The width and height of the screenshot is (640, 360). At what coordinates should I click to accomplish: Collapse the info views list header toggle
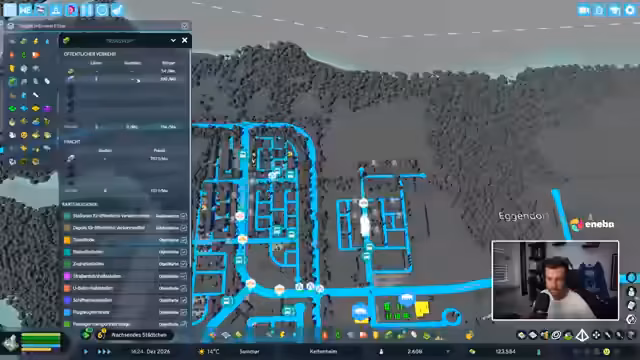(184, 26)
